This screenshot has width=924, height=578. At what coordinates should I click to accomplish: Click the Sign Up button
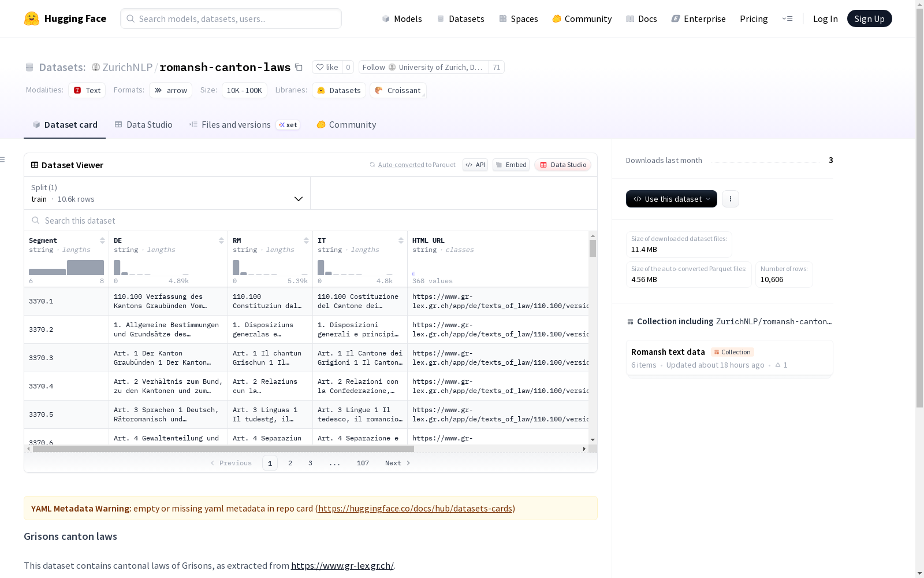[x=869, y=18]
